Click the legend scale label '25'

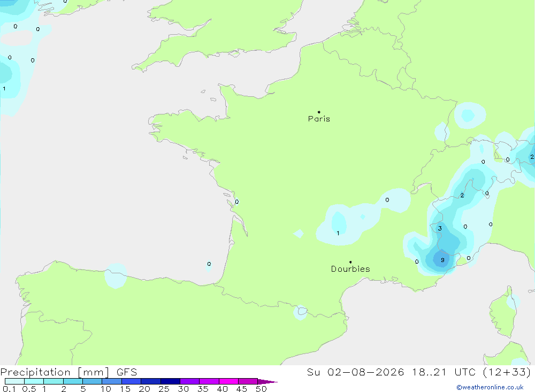164,389
